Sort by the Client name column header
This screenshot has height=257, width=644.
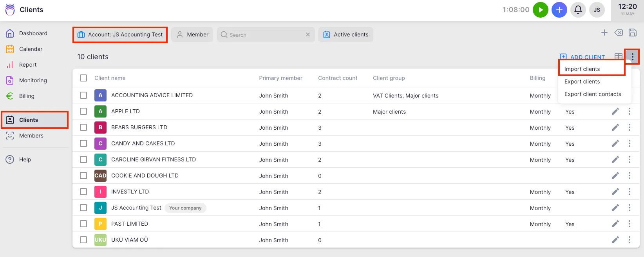(x=110, y=78)
